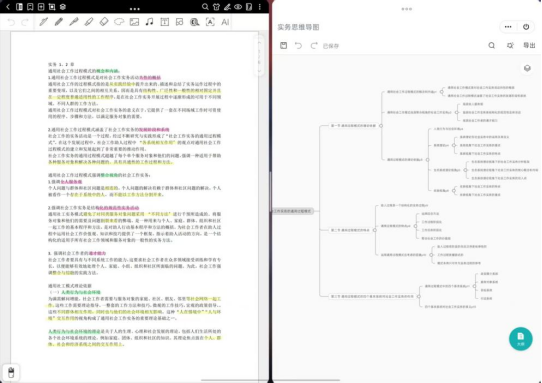Click the 导出 export button
Image resolution: width=542 pixels, height=383 pixels.
pos(529,46)
